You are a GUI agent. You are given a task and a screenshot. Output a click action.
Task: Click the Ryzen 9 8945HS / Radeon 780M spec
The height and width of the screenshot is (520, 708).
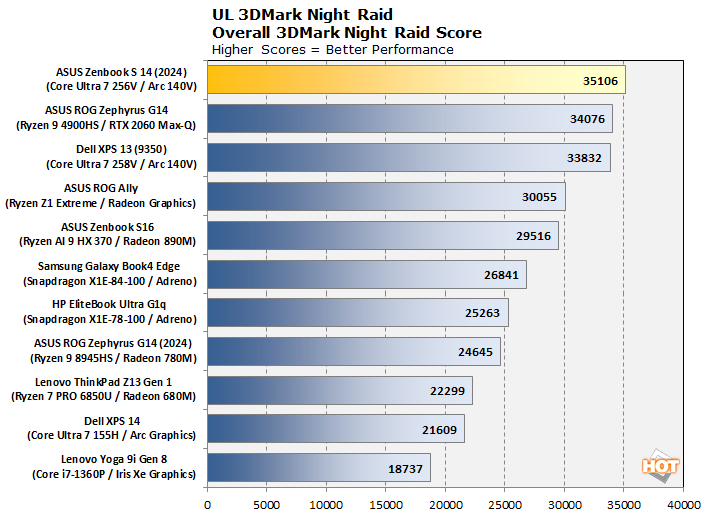(113, 358)
